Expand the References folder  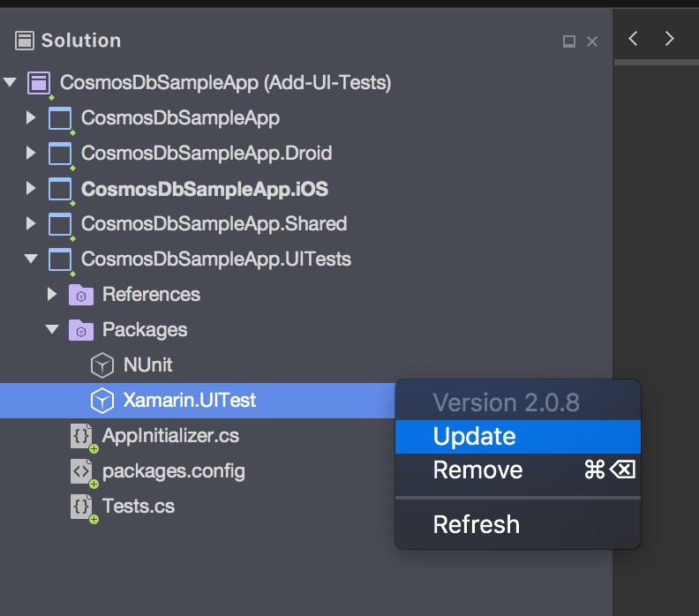click(x=52, y=294)
